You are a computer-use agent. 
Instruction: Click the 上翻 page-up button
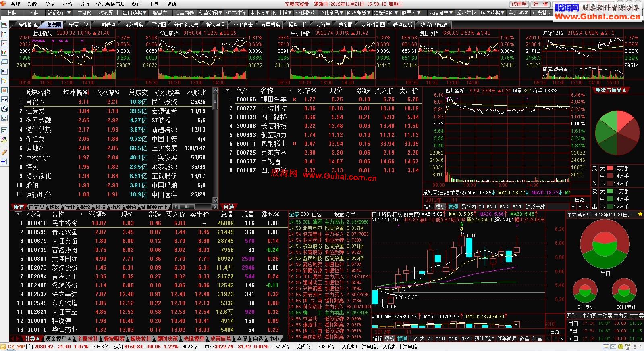tap(11, 13)
